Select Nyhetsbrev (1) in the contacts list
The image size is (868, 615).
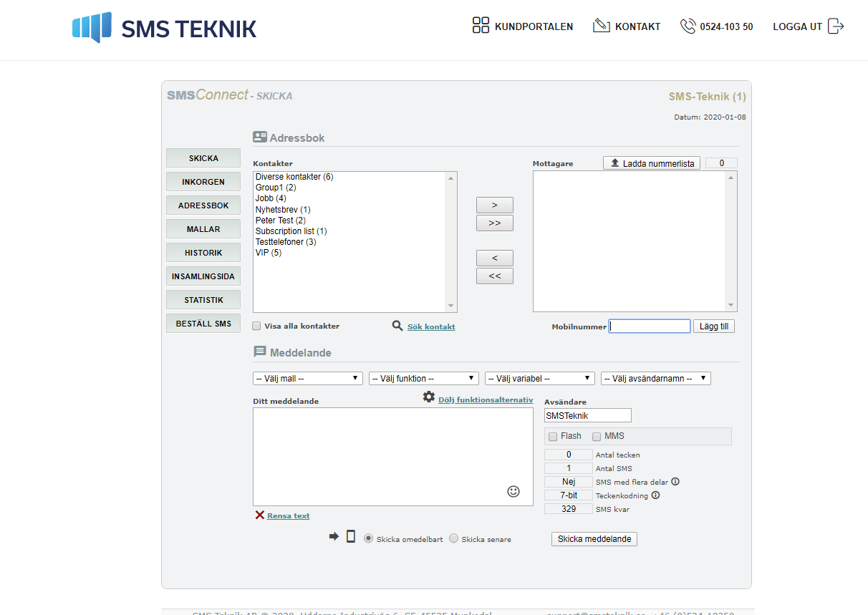pyautogui.click(x=283, y=210)
